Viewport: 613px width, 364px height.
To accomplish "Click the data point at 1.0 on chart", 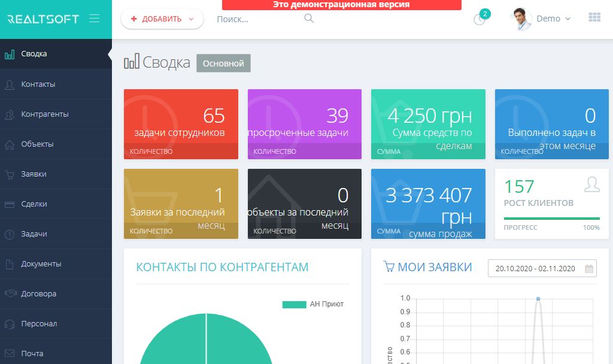I will click(538, 299).
